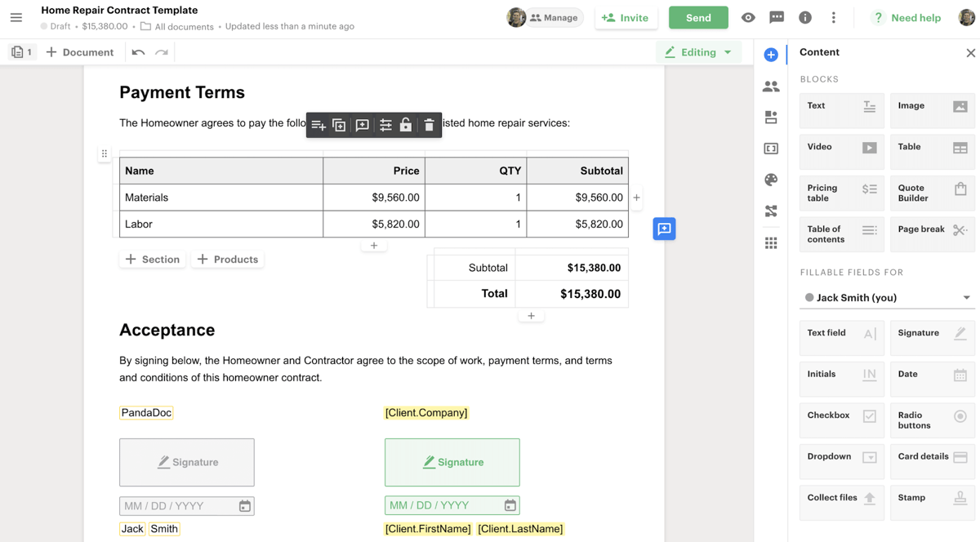Click the gray Signature field for Jack Smith
980x542 pixels.
pyautogui.click(x=187, y=462)
